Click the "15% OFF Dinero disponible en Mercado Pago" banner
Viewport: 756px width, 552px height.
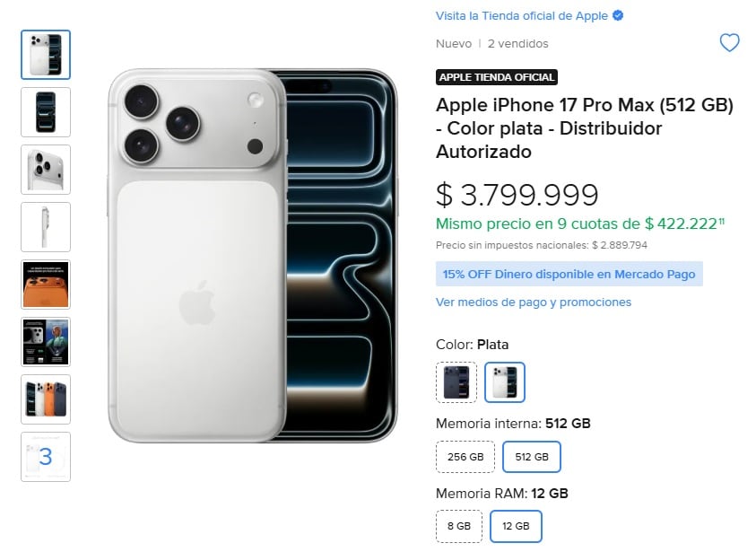tap(569, 274)
